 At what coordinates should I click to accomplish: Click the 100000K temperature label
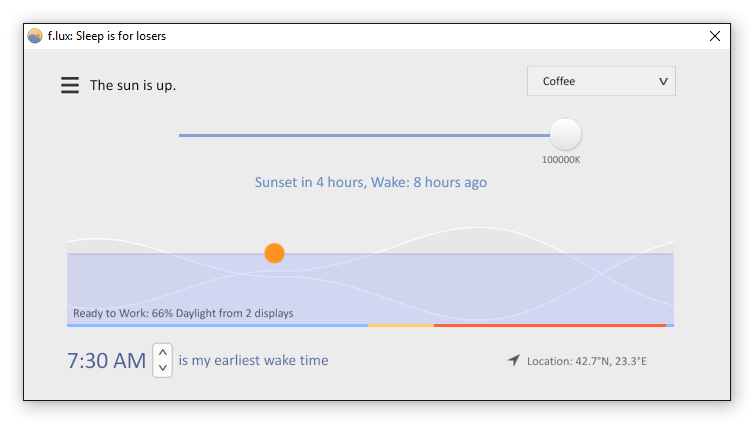click(561, 160)
